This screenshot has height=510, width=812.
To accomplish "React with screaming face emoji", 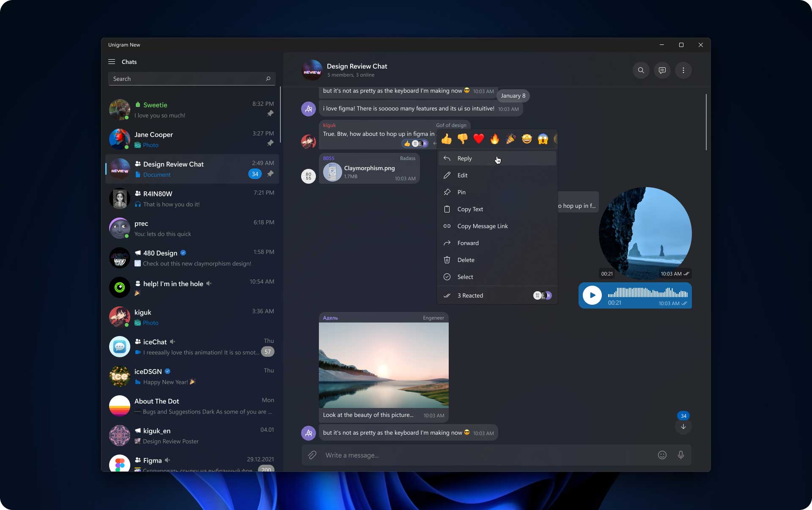I will (x=543, y=139).
